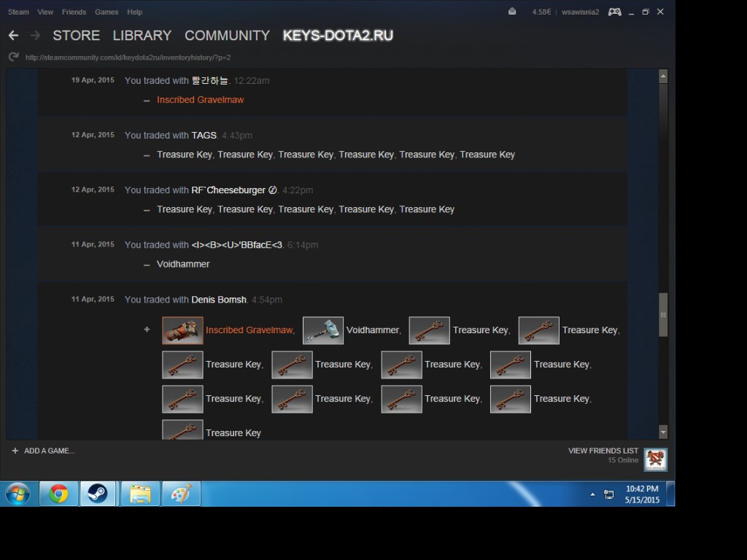Open the inbox envelope icon
This screenshot has width=747, height=560.
512,12
